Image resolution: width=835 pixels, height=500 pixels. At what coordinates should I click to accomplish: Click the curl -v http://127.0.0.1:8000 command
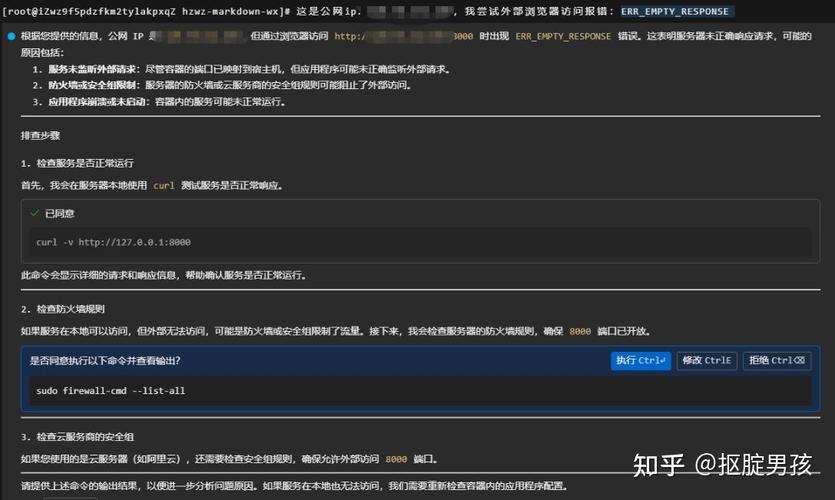point(113,242)
